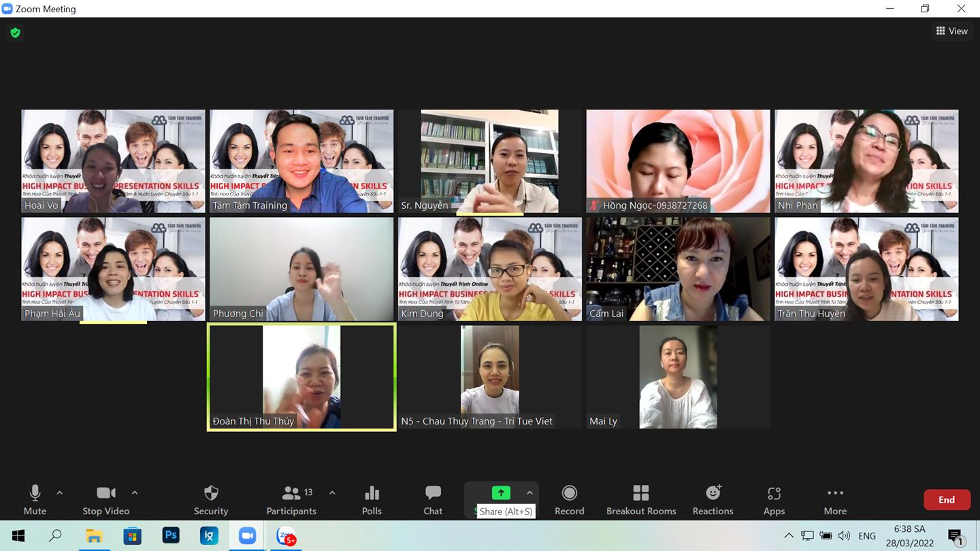Screen dimensions: 980x551
Task: Expand the arrow next to Participants
Action: 332,492
